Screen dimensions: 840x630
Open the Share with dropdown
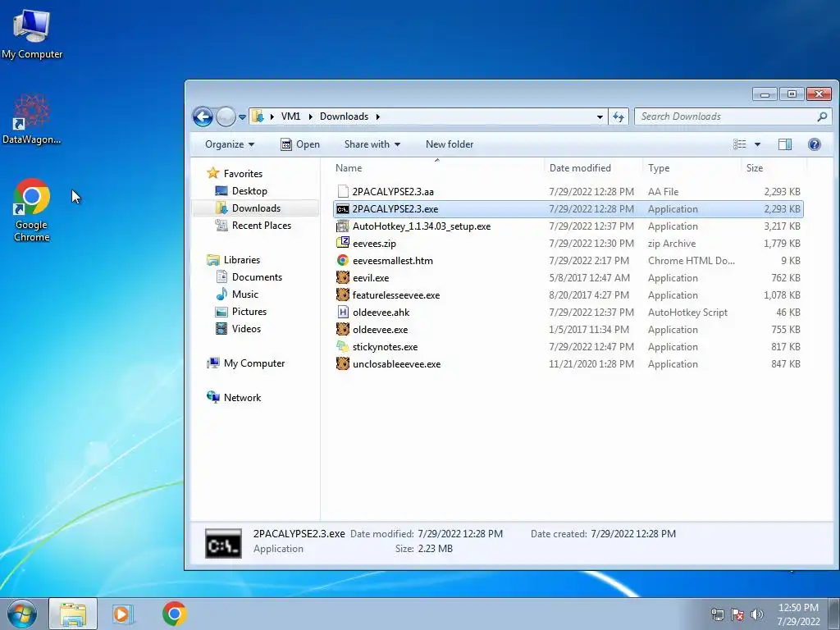tap(372, 144)
